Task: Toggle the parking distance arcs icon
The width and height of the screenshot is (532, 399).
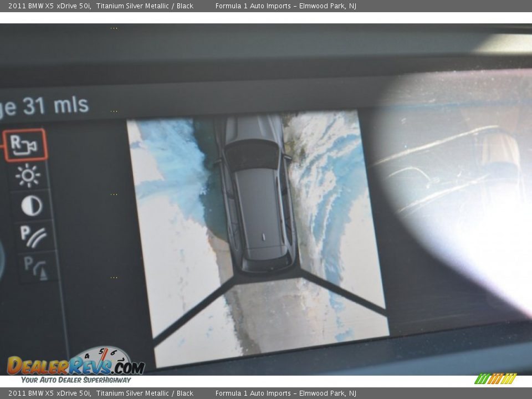Action: click(x=34, y=237)
